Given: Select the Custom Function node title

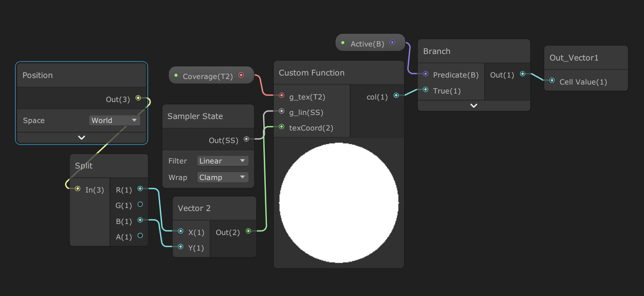Looking at the screenshot, I should click(312, 73).
